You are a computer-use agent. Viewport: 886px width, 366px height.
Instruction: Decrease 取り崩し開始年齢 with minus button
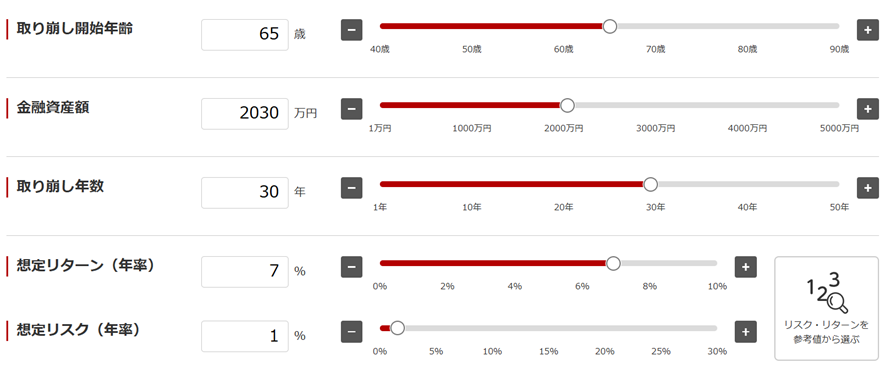click(x=351, y=30)
